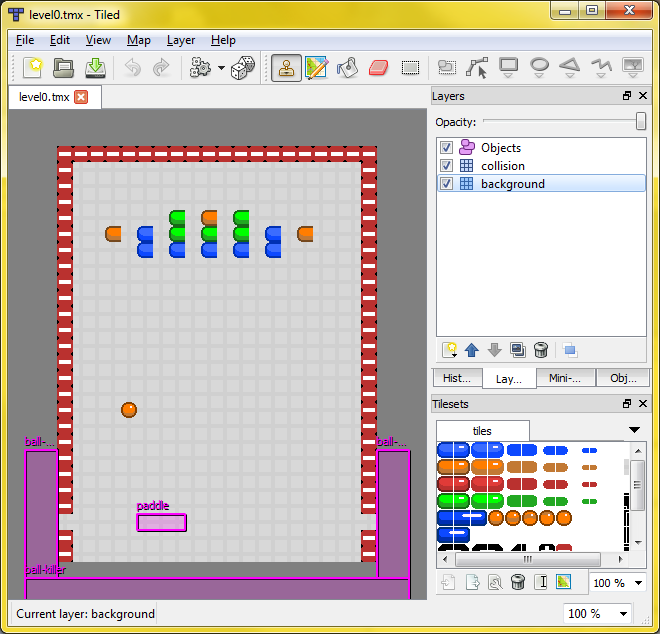Open tileset zoom 100 % dropdown
The width and height of the screenshot is (660, 634).
click(639, 583)
